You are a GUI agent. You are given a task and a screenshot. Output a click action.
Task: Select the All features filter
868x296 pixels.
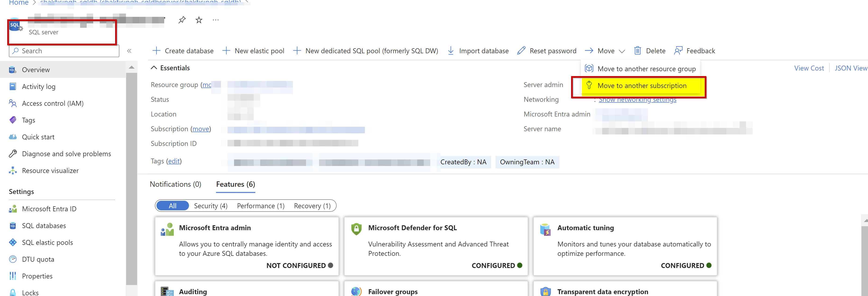click(x=173, y=206)
